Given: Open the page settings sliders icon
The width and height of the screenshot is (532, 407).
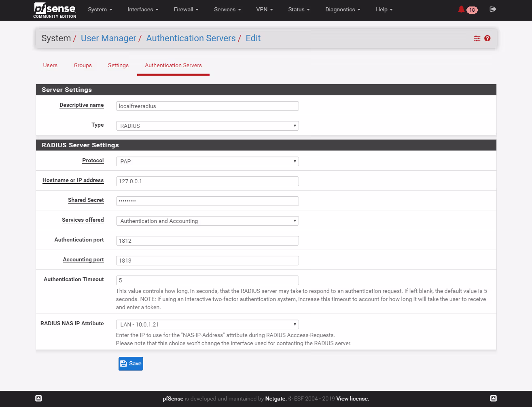Looking at the screenshot, I should 477,38.
